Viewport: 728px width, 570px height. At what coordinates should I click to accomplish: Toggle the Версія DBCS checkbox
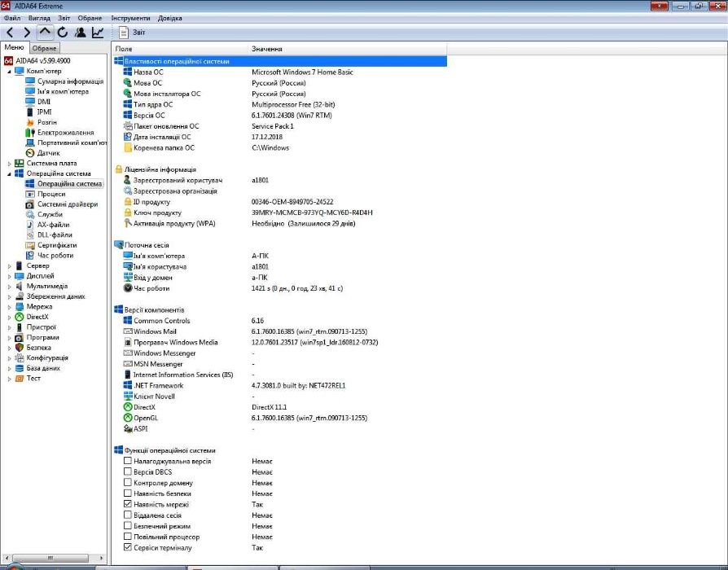(x=128, y=471)
